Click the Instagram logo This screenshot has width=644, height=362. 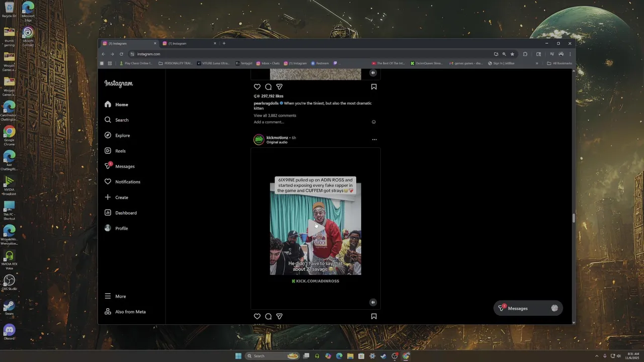click(x=119, y=83)
